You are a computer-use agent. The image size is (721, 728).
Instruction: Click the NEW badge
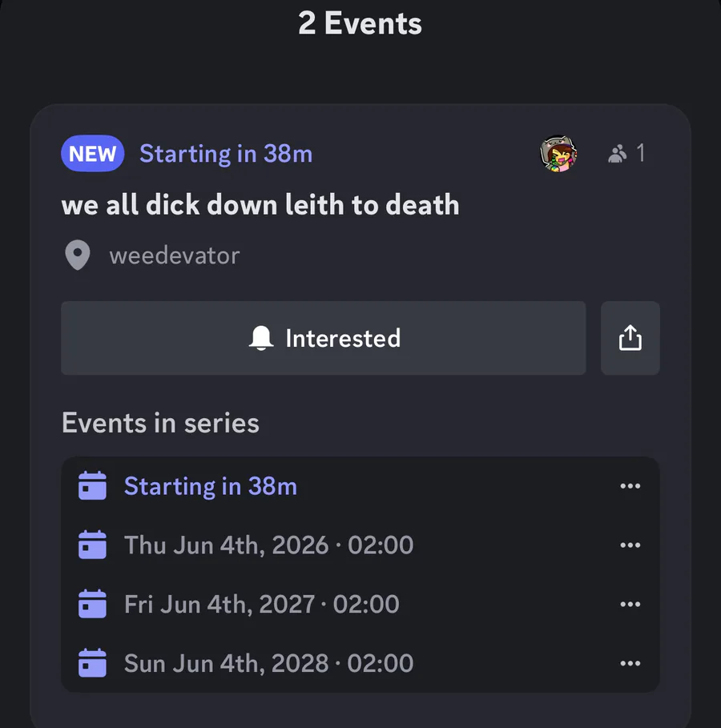coord(93,154)
